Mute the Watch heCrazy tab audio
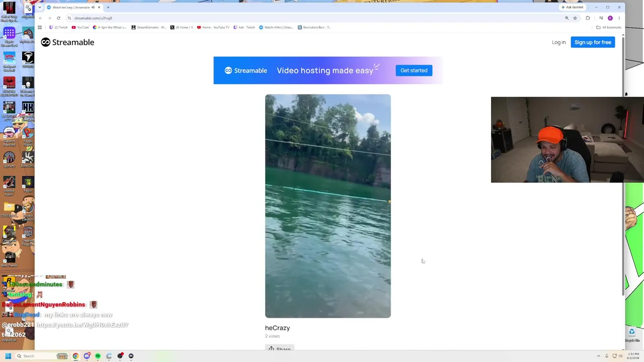The image size is (644, 362). pos(93,8)
